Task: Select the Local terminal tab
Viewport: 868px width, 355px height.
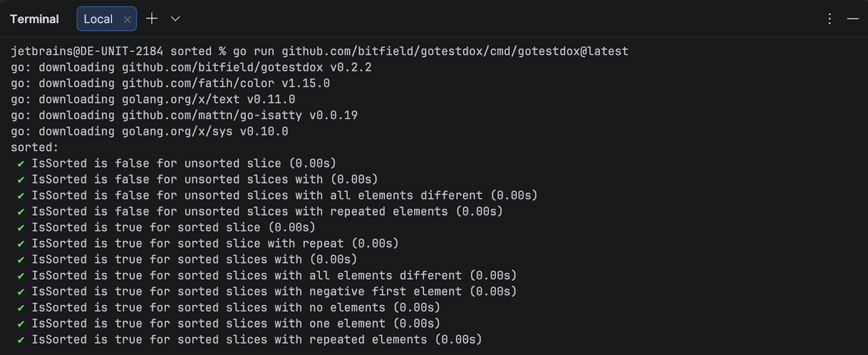Action: (x=98, y=19)
